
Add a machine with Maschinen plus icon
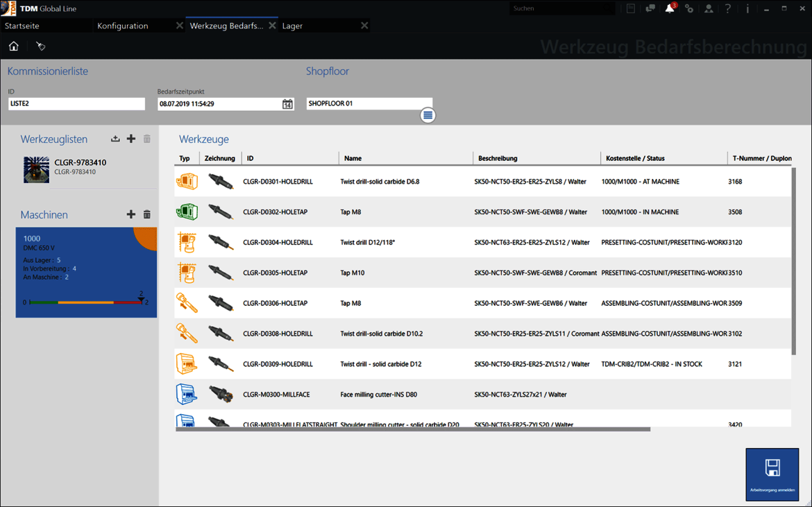[x=131, y=214]
